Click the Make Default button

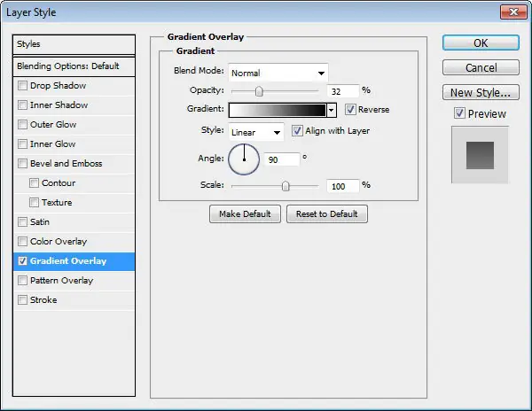(x=245, y=213)
